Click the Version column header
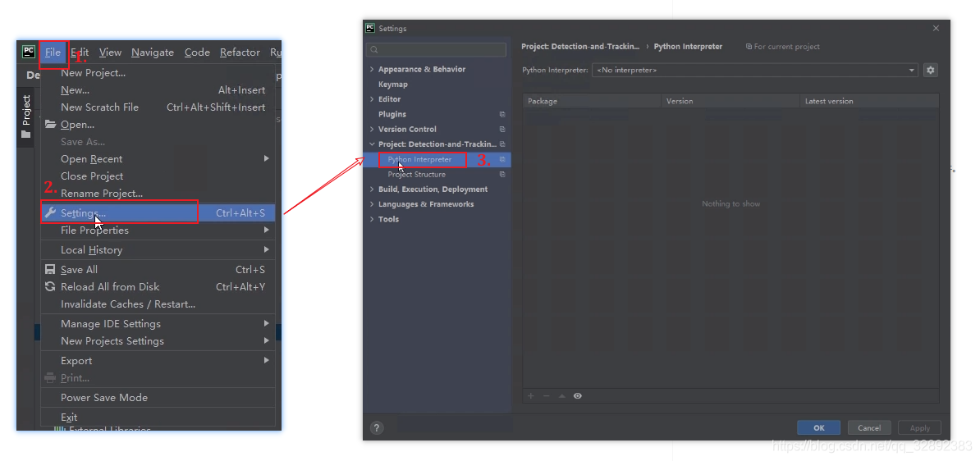Viewport: 980px width, 461px height. click(730, 101)
